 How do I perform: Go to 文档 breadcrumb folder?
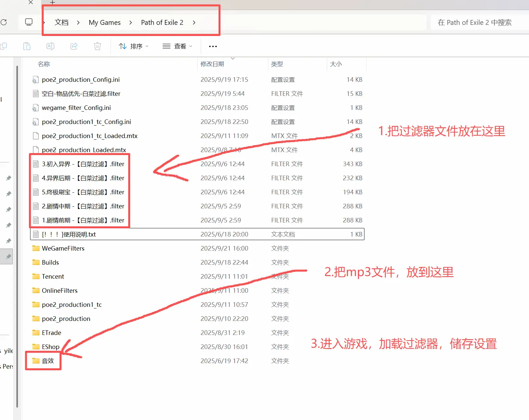(x=62, y=23)
